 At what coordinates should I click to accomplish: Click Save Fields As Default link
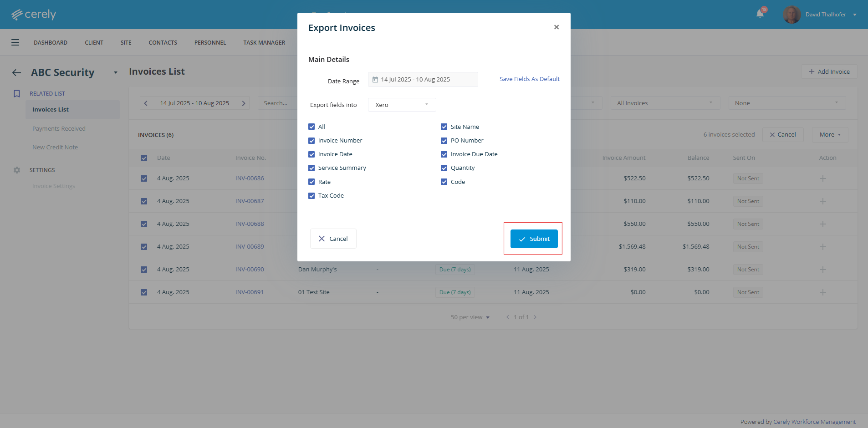pos(530,79)
